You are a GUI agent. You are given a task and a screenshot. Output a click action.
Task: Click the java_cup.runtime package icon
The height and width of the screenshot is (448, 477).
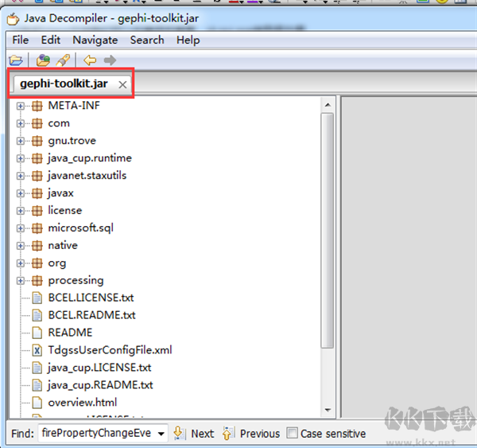click(x=37, y=158)
